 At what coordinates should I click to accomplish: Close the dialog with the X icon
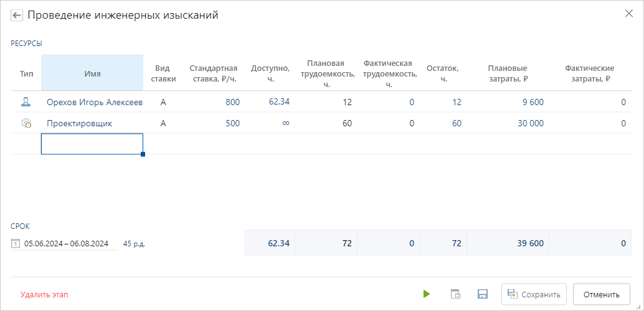click(x=629, y=14)
